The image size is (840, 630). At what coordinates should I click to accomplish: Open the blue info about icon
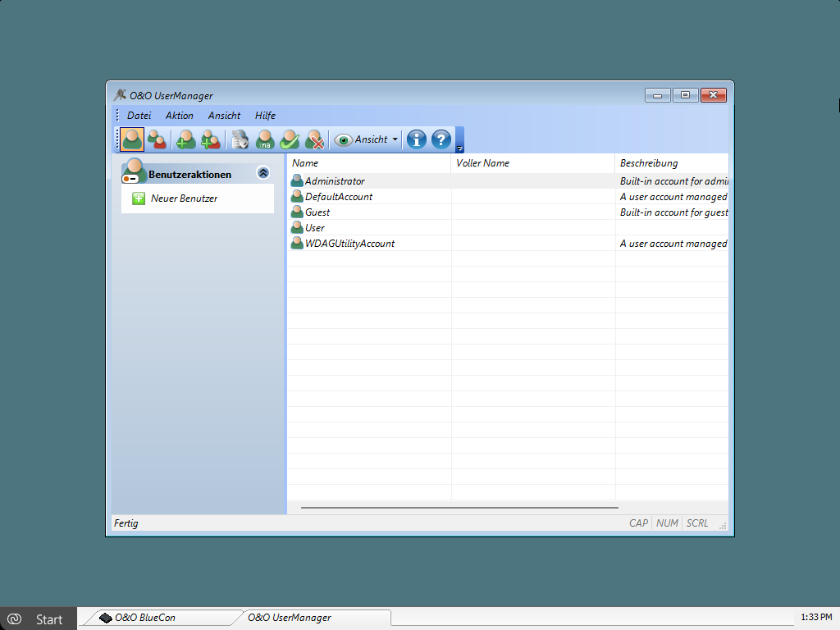pyautogui.click(x=417, y=139)
